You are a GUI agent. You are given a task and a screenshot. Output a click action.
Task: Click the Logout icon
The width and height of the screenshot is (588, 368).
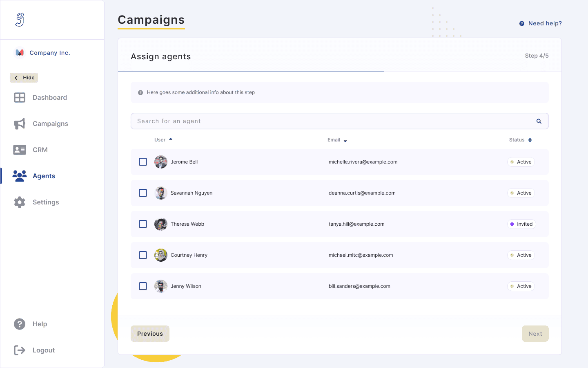(19, 350)
